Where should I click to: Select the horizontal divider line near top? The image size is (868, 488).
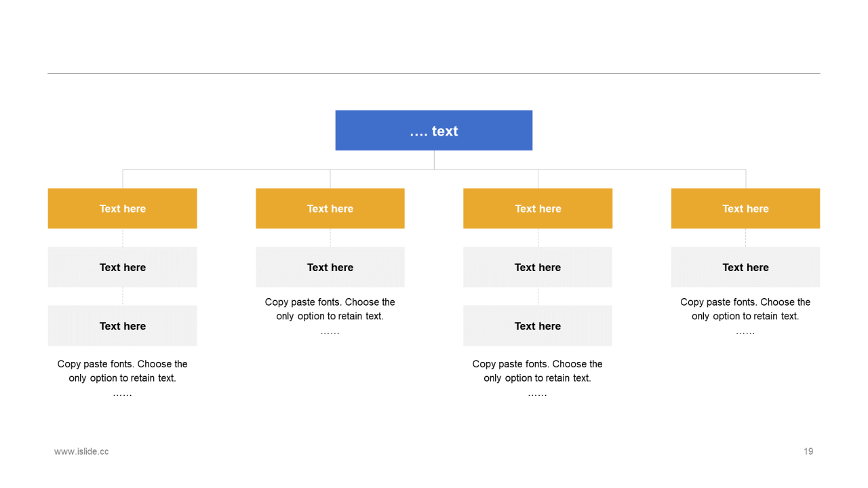(x=434, y=73)
